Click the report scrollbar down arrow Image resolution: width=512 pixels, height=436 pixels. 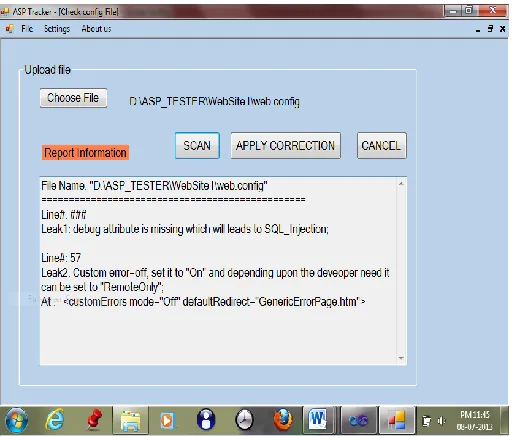click(401, 358)
